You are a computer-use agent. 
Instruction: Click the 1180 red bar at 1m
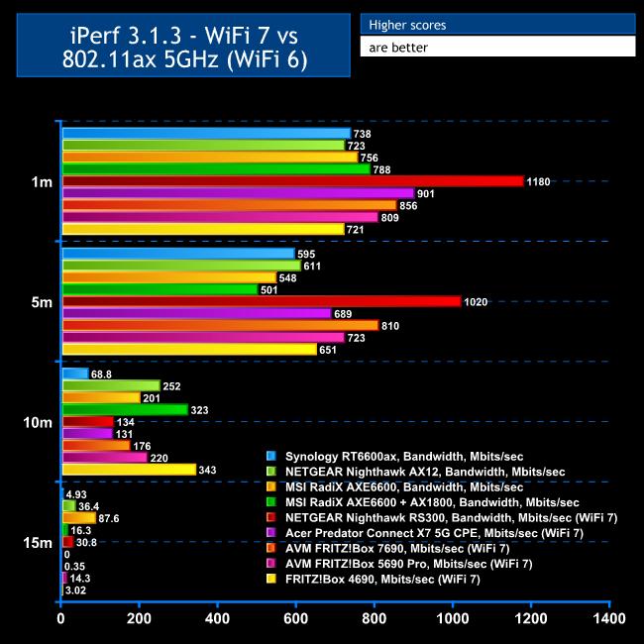[293, 181]
